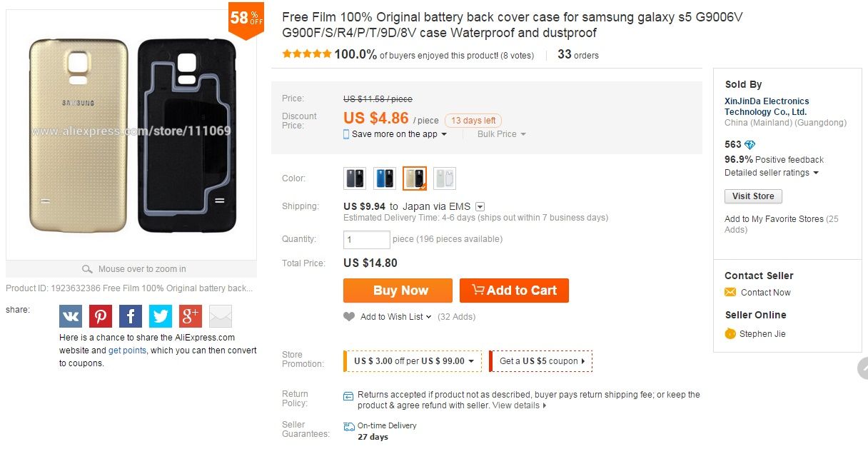Click the quantity input field
868x454 pixels.
click(x=367, y=240)
